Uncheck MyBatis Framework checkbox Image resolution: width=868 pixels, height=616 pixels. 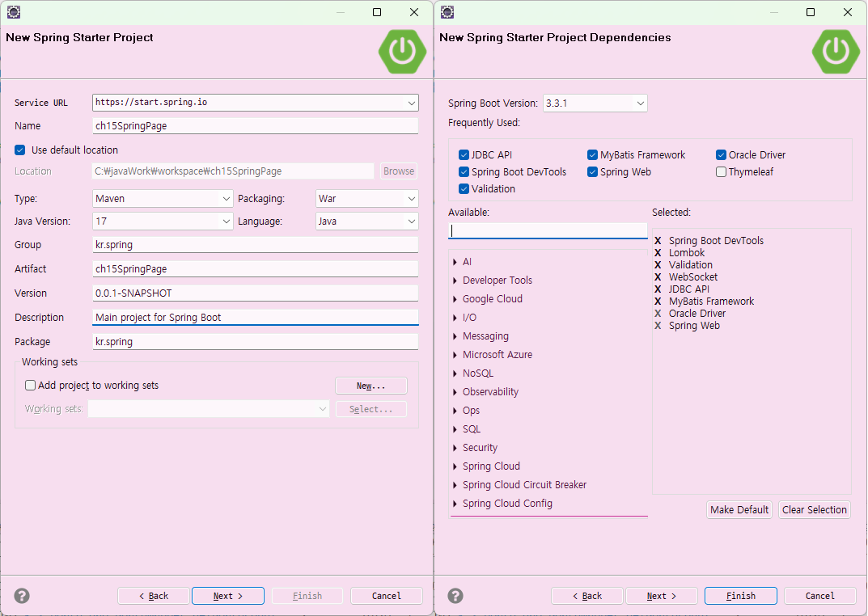[592, 155]
